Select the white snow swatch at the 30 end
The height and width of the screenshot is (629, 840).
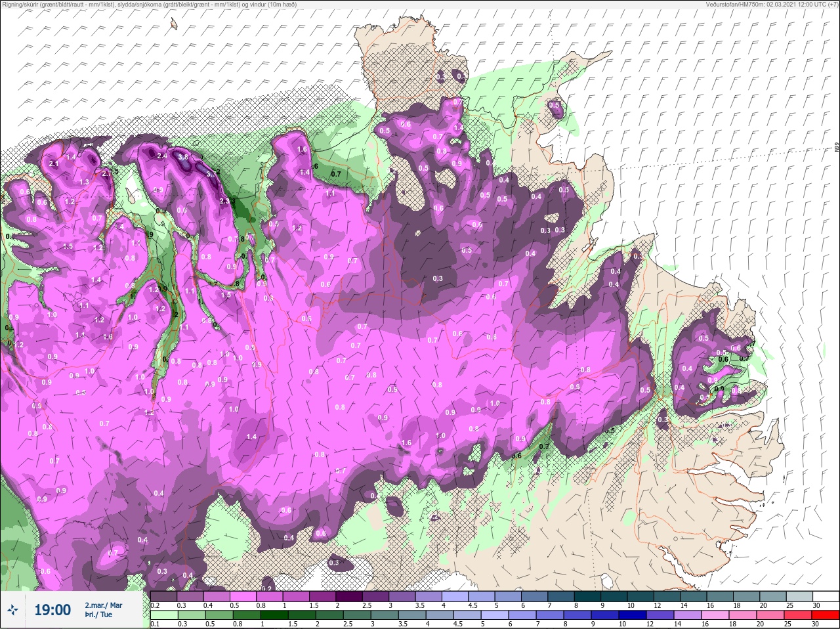pos(827,597)
